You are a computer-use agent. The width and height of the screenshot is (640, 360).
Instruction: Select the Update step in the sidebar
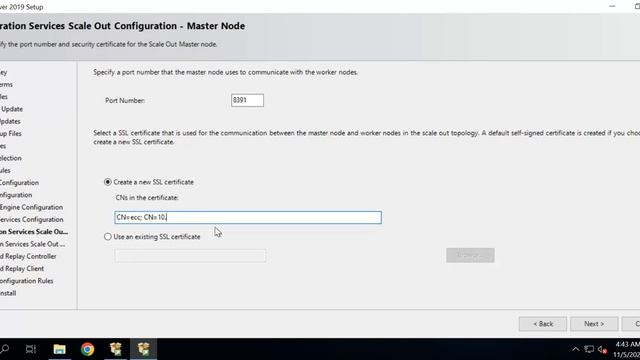11,109
